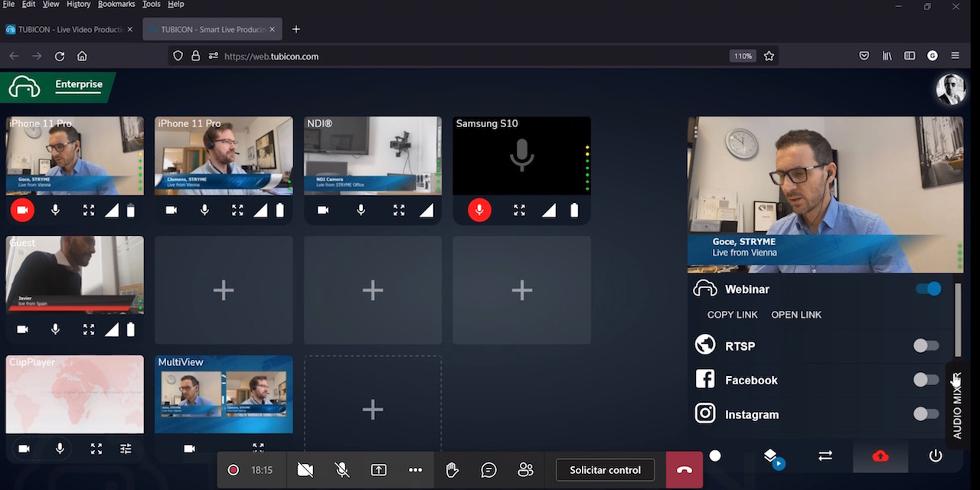Click the red microphone button on Samsung S10
The width and height of the screenshot is (980, 490).
pyautogui.click(x=479, y=210)
